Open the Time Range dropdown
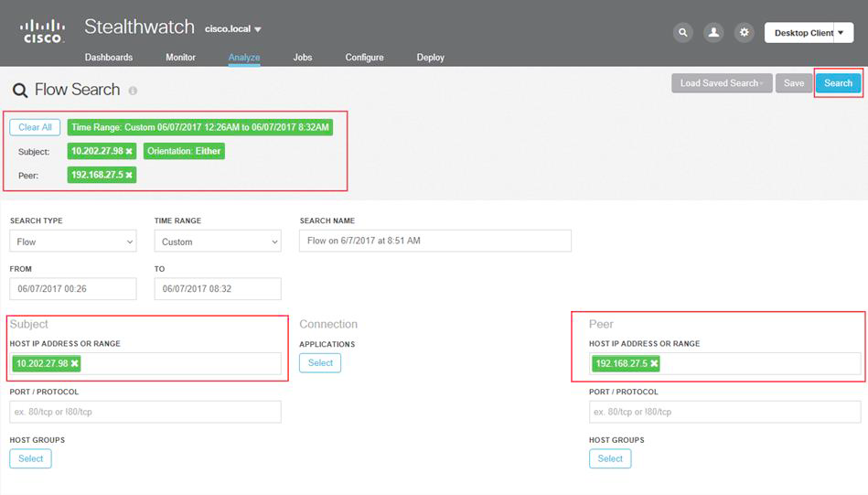Viewport: 868px width, 495px height. pyautogui.click(x=218, y=242)
